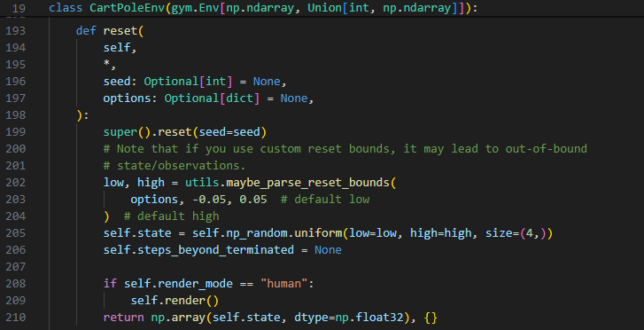Click the 'if' keyword on line 208

[110, 284]
